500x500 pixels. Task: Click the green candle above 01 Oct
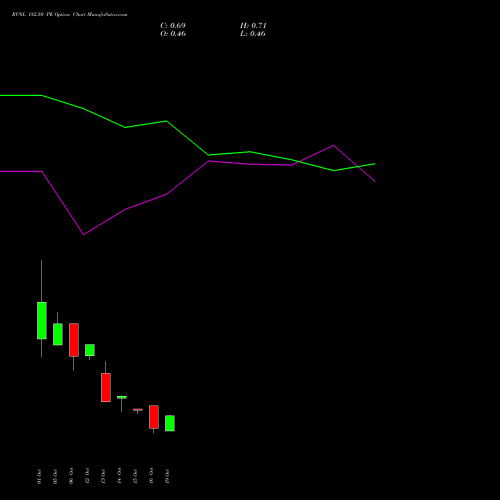tap(42, 321)
